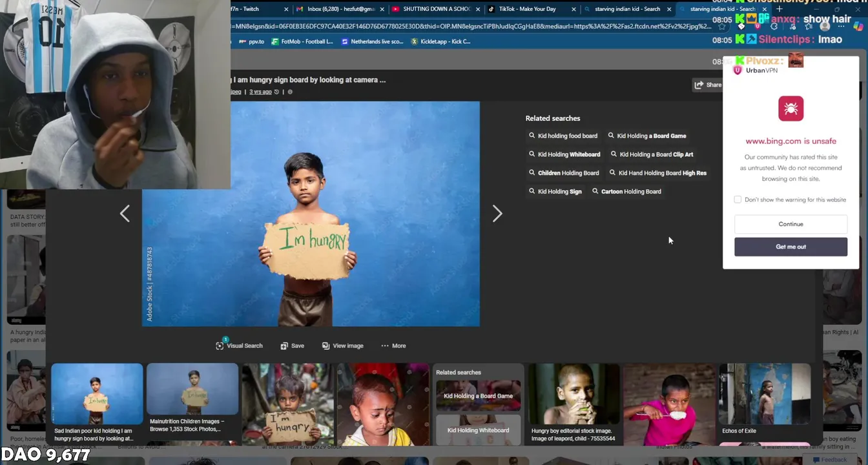This screenshot has height=465, width=868.
Task: Go to the previous image with left arrow
Action: [125, 214]
